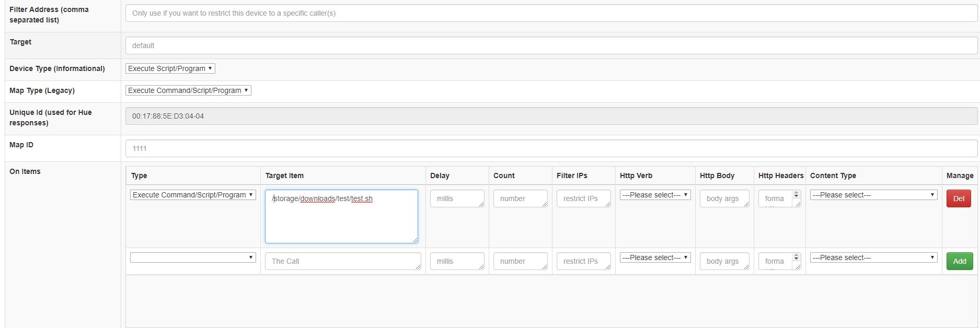Viewport: 980px width, 328px height.
Task: Expand the second row Http Verb dropdown
Action: tap(655, 257)
